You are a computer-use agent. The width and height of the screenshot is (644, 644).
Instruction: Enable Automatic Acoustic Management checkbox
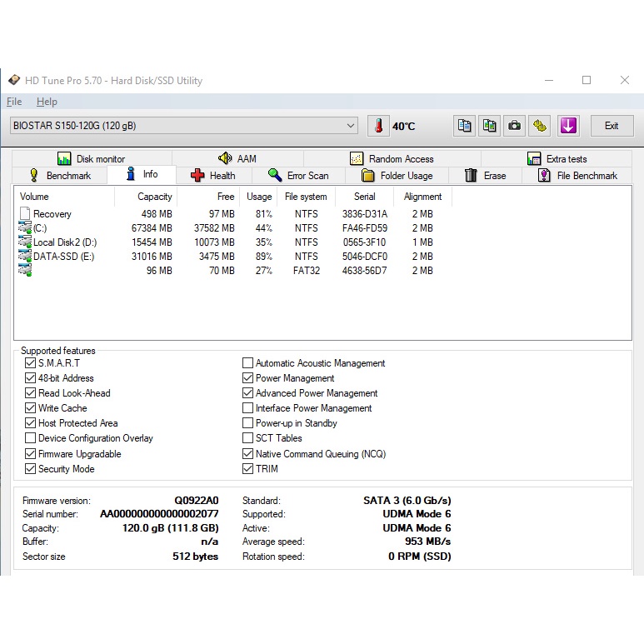(248, 363)
